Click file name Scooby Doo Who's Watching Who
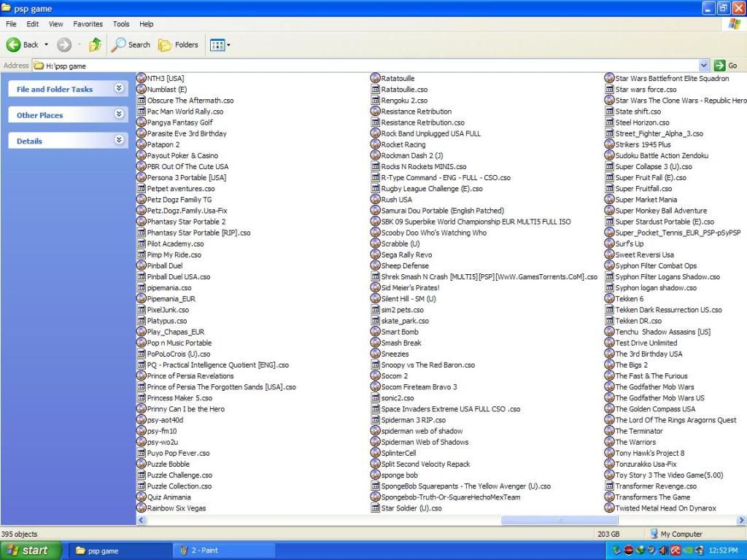The image size is (747, 560). point(433,233)
